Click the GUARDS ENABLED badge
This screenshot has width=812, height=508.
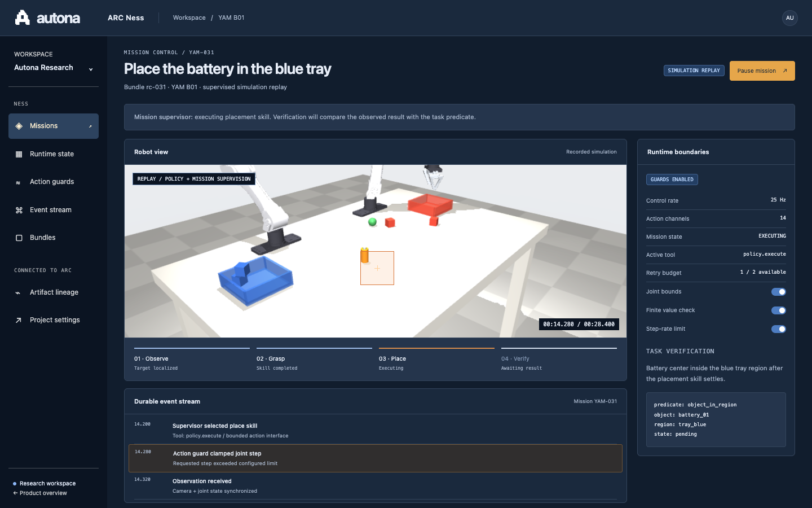(x=672, y=179)
